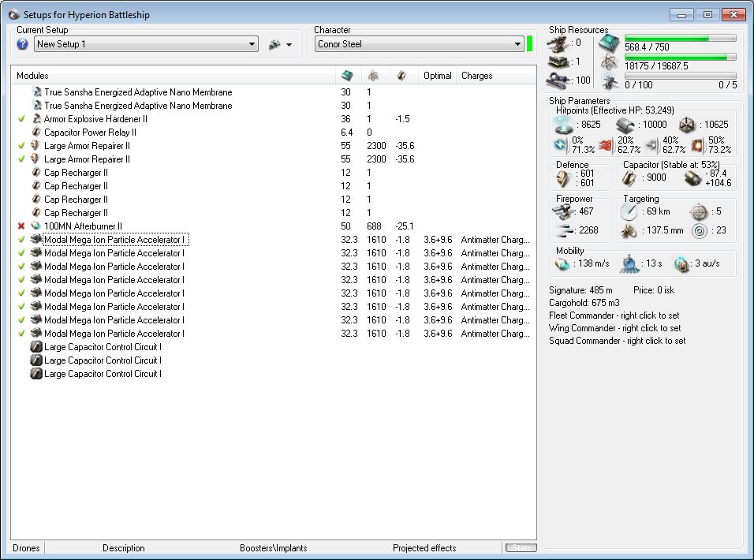Click the capacitor recharge icon near +104.6
The width and height of the screenshot is (754, 560).
click(692, 178)
